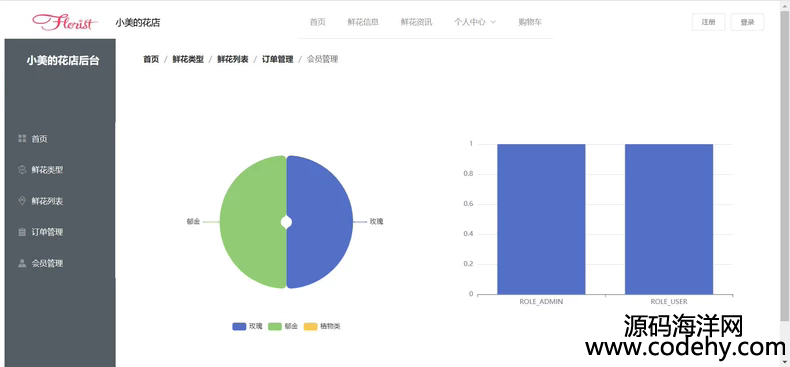Click the green 郁金 pie slice
This screenshot has width=790, height=367.
click(253, 222)
